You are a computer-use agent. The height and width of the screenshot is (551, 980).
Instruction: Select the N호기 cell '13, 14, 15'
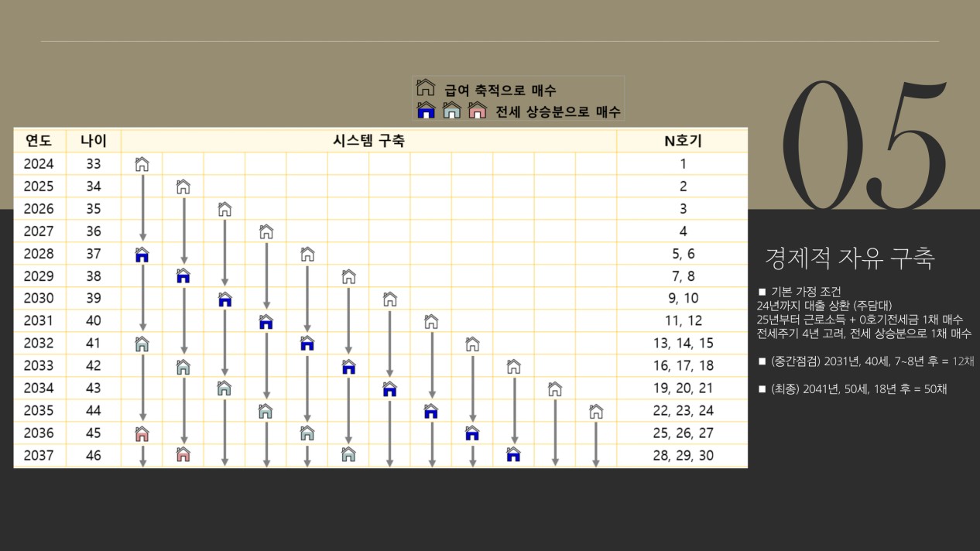click(683, 344)
